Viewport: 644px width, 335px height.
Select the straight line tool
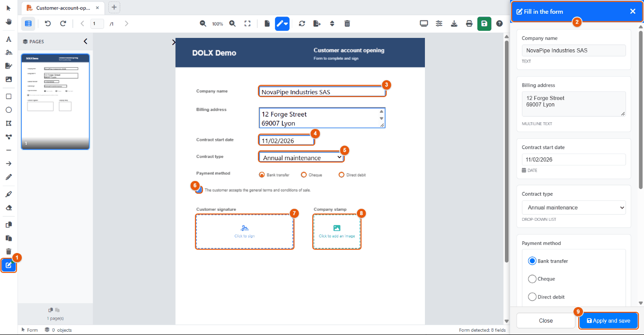point(9,150)
